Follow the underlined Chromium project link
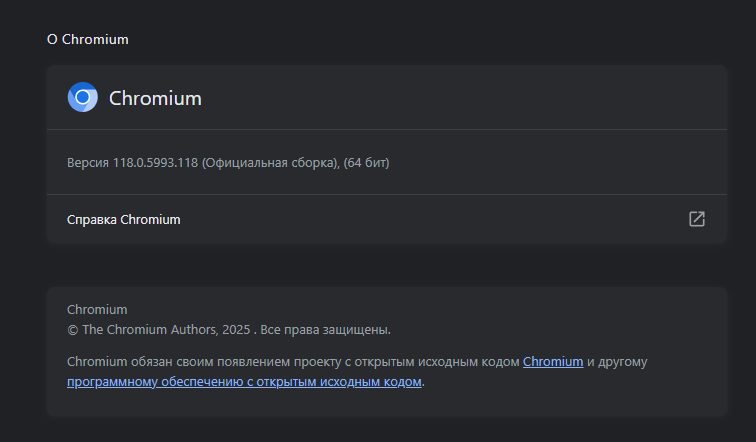 tap(553, 361)
